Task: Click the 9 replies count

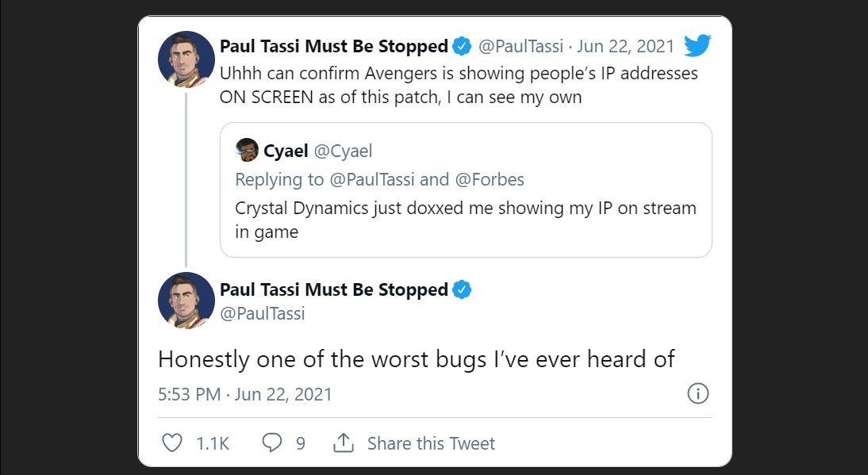Action: pos(300,443)
